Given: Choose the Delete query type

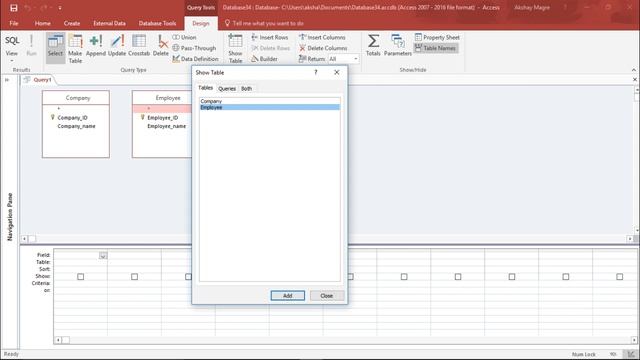Looking at the screenshot, I should point(161,45).
